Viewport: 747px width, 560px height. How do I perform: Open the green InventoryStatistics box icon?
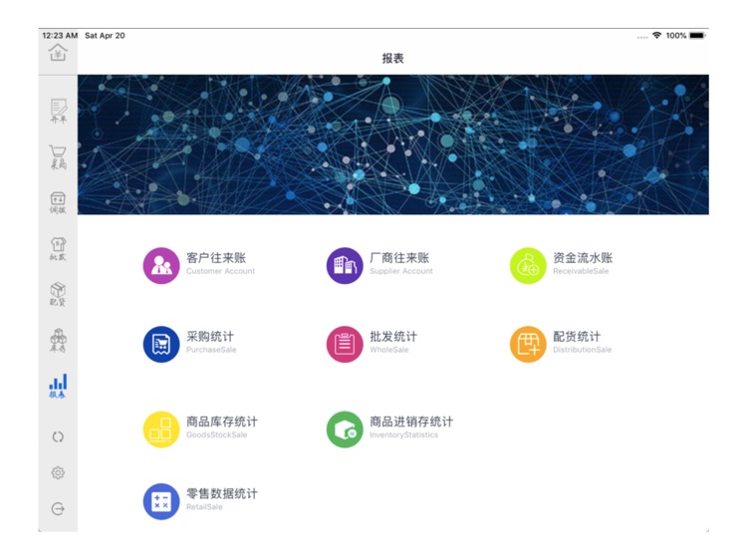[345, 429]
